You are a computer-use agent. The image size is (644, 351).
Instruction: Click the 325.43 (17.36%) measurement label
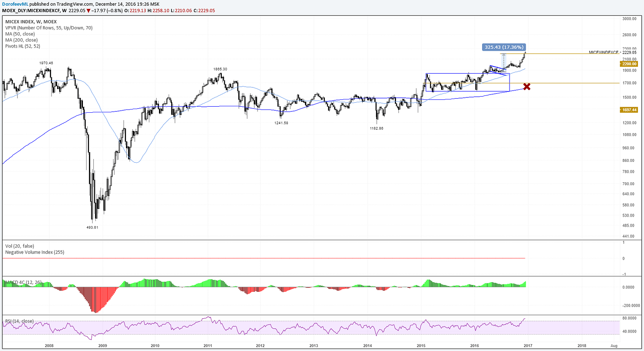click(504, 47)
